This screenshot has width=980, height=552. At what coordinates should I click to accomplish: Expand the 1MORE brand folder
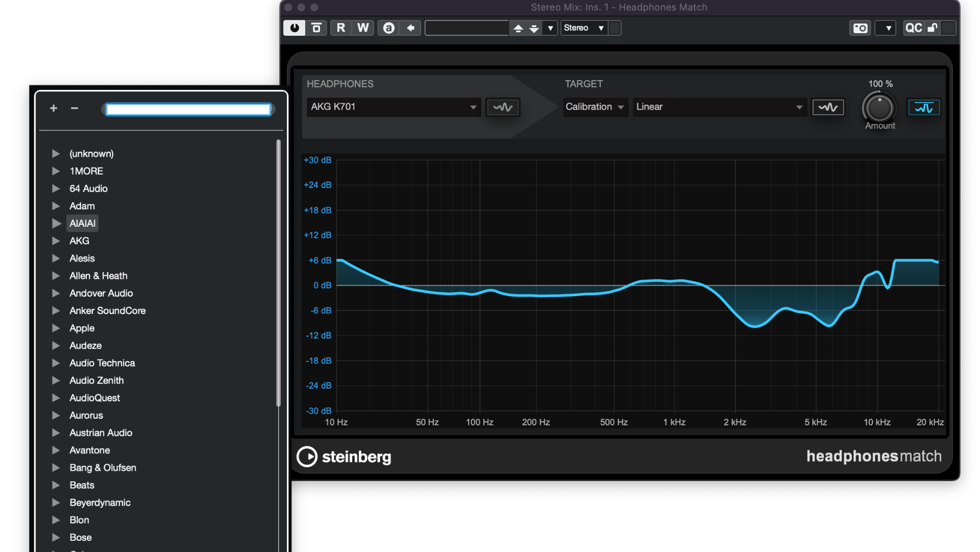tap(56, 171)
